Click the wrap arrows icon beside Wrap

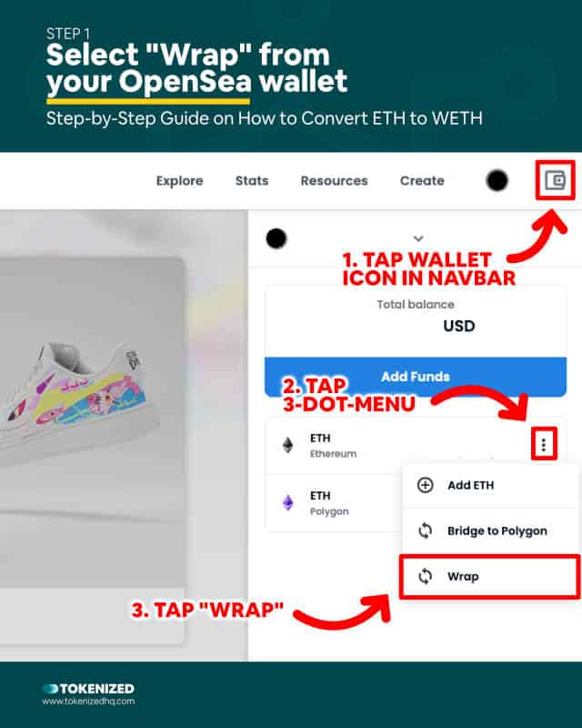pyautogui.click(x=425, y=576)
